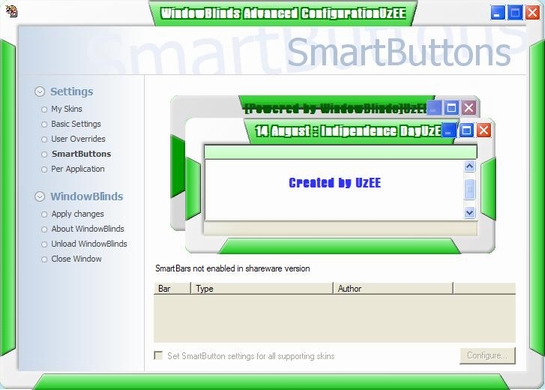
Task: Select the User Overrides radio bullet
Action: [44, 139]
